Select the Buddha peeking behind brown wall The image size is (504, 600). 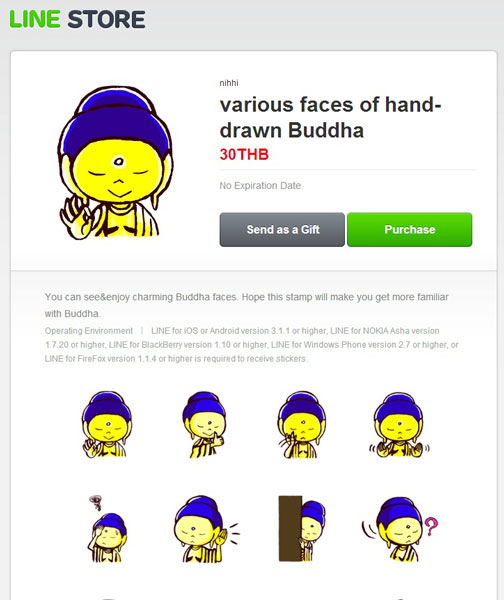pyautogui.click(x=302, y=528)
